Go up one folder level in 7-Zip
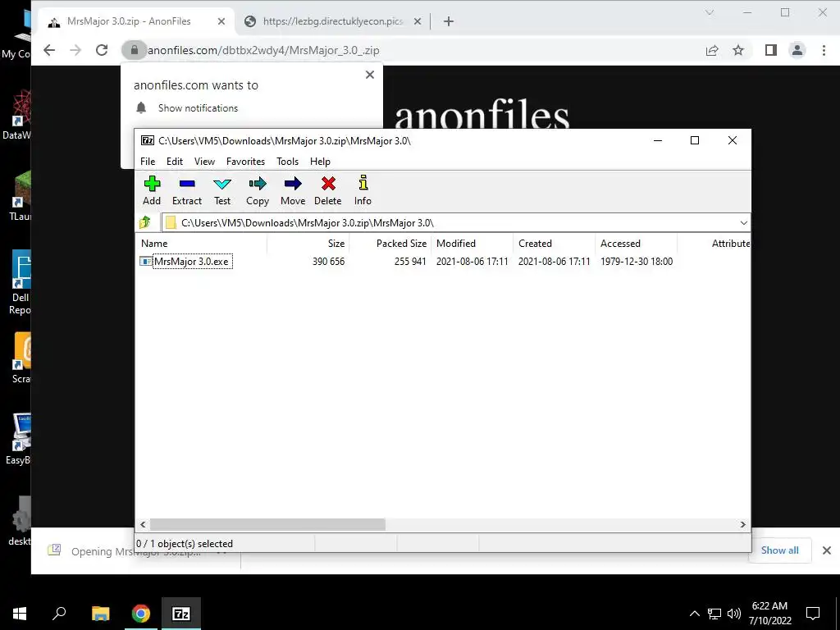 coord(144,222)
